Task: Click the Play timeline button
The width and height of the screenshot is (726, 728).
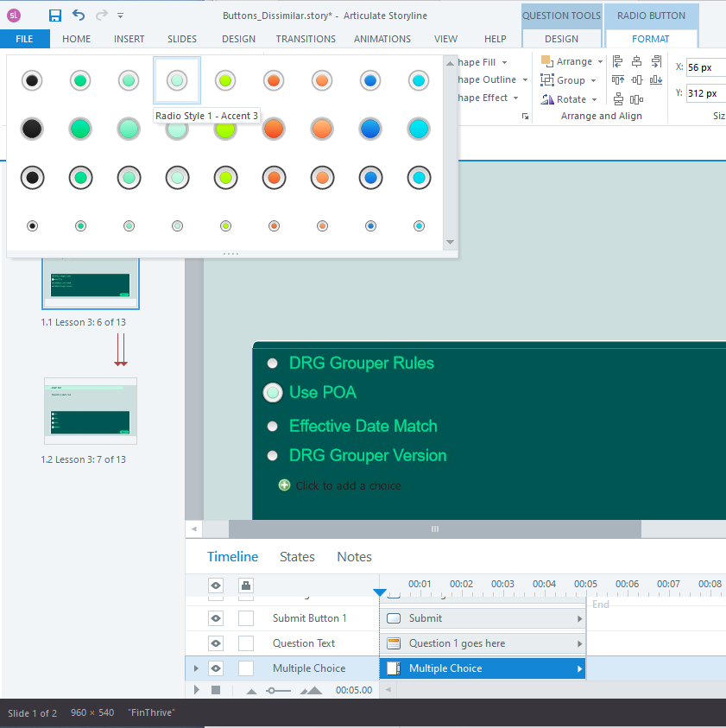Action: [x=197, y=690]
